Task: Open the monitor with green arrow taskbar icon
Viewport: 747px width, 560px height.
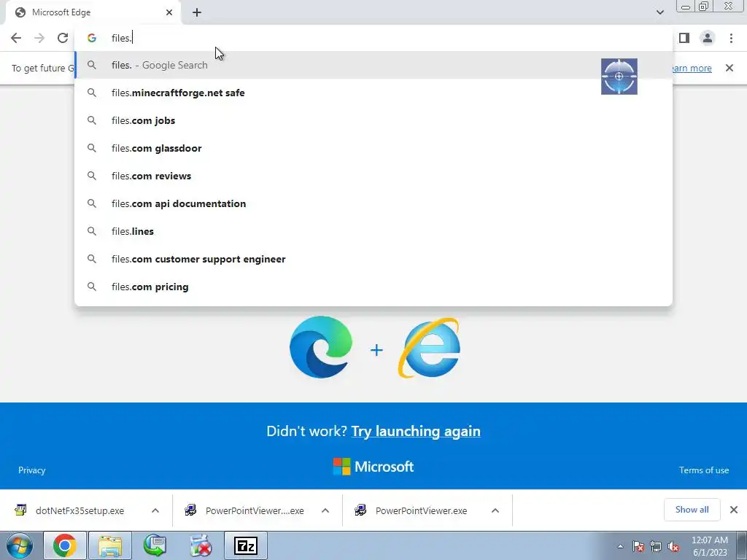Action: point(155,545)
